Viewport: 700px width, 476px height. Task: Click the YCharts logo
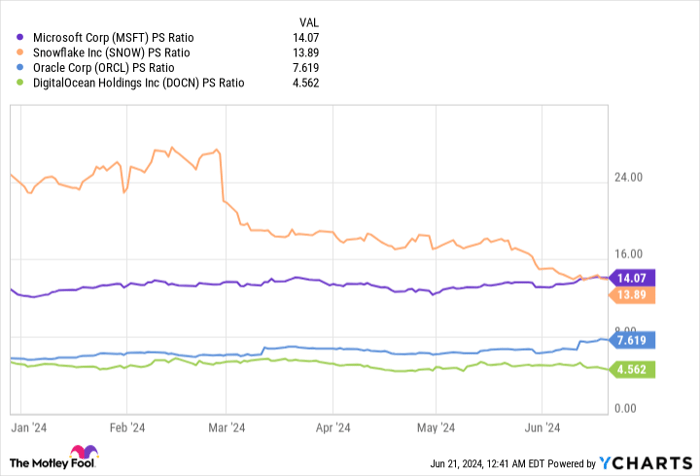coord(646,463)
